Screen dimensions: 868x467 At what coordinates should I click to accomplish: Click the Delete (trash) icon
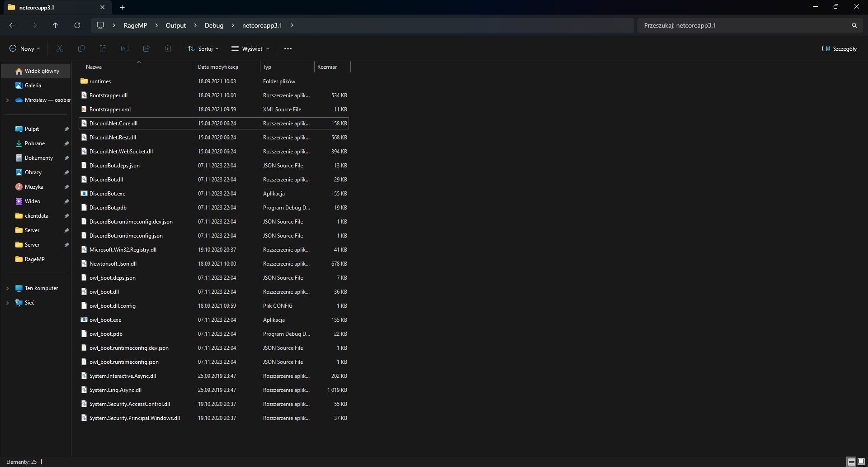tap(168, 48)
